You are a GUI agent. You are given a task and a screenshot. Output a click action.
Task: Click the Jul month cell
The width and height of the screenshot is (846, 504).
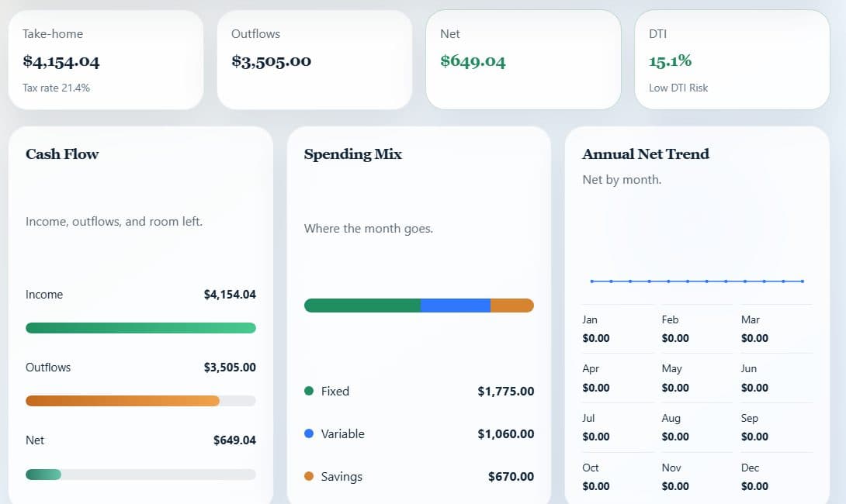tap(618, 427)
